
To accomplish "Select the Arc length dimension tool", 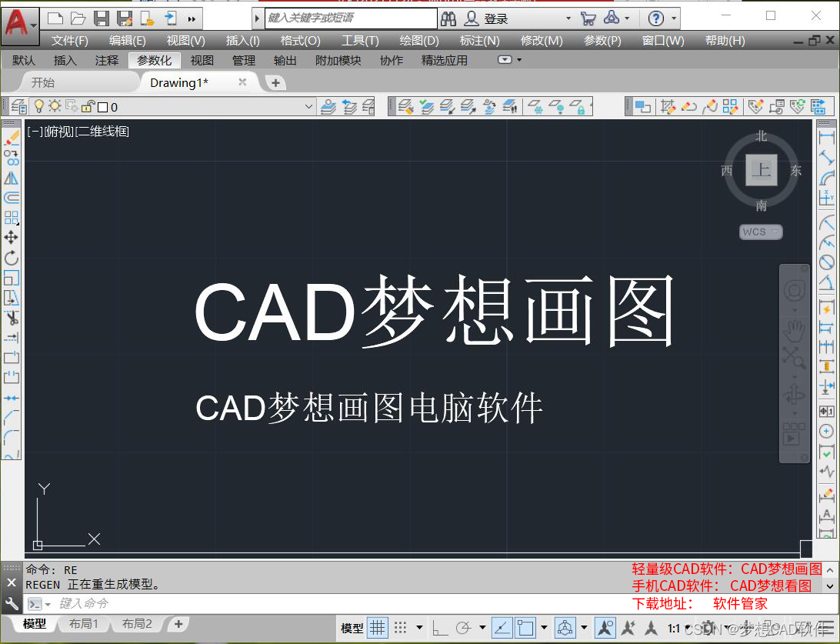I will click(x=827, y=178).
